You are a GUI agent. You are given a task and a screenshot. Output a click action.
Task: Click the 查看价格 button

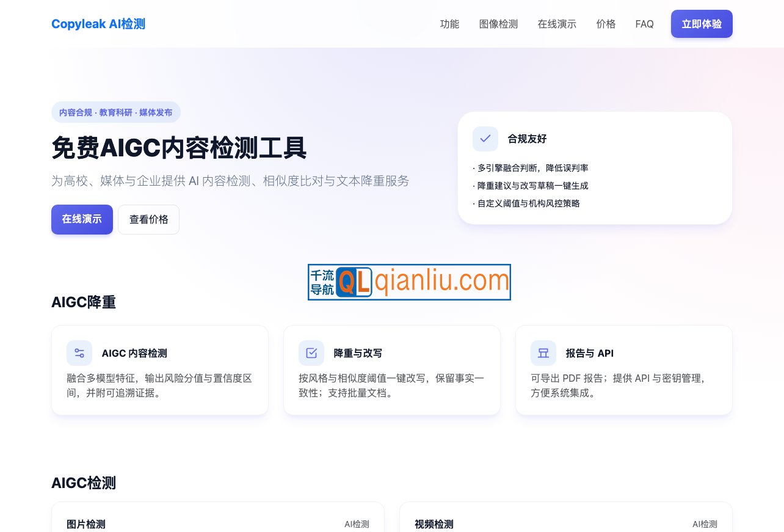148,219
